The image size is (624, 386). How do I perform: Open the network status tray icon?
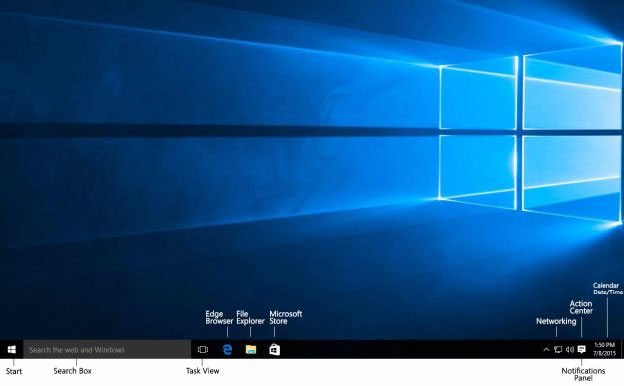(558, 350)
